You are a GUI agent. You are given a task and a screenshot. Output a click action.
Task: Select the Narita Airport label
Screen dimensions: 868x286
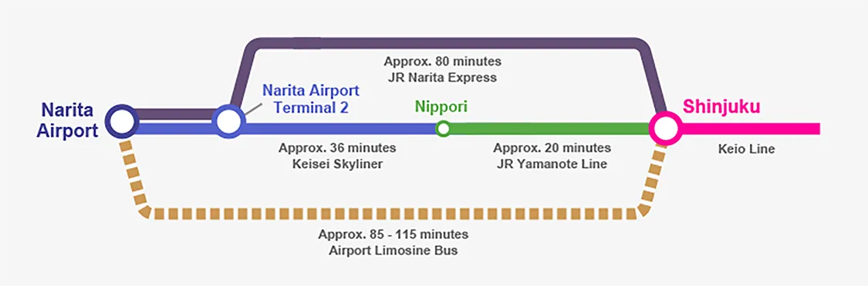click(x=69, y=119)
